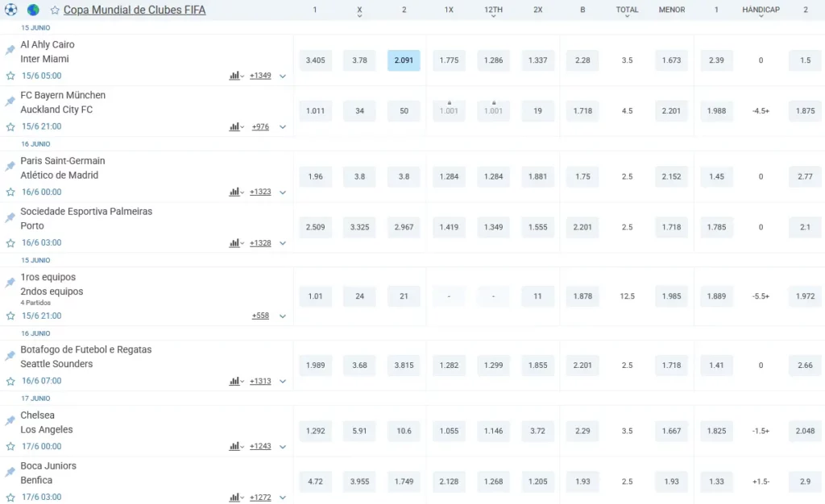
Task: Pin the Al Ahly Cairo vs Inter Miami match
Action: (x=10, y=50)
